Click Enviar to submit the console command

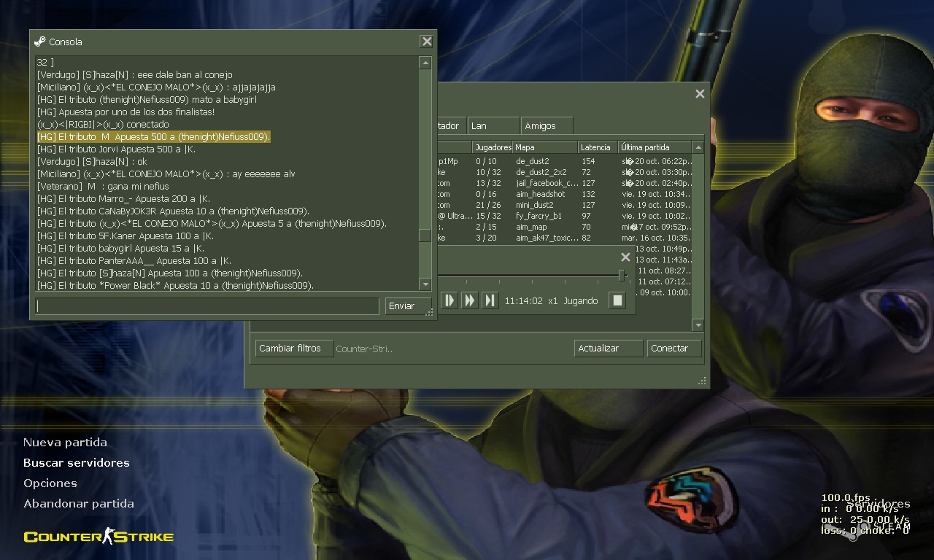[408, 306]
